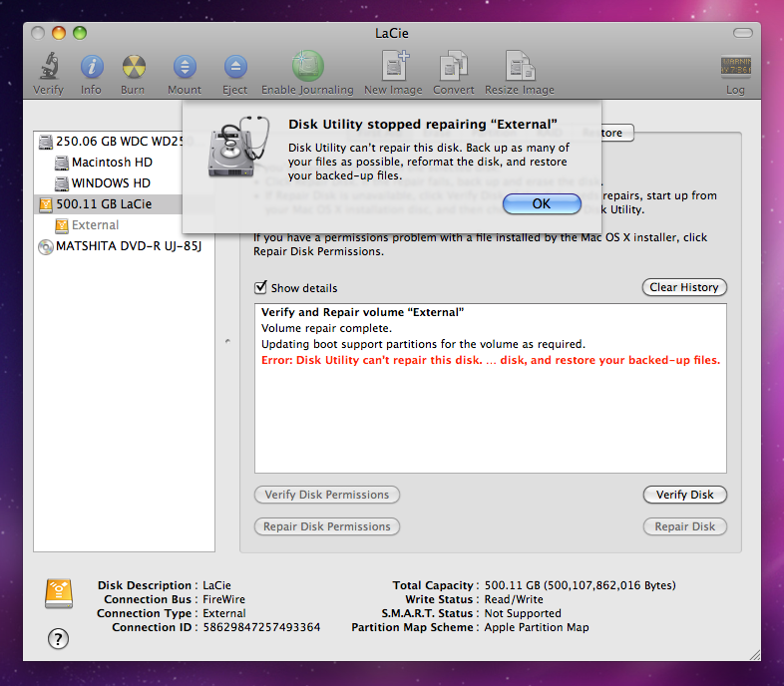Viewport: 784px width, 686px height.
Task: Click the red error line in details log
Action: 491,361
